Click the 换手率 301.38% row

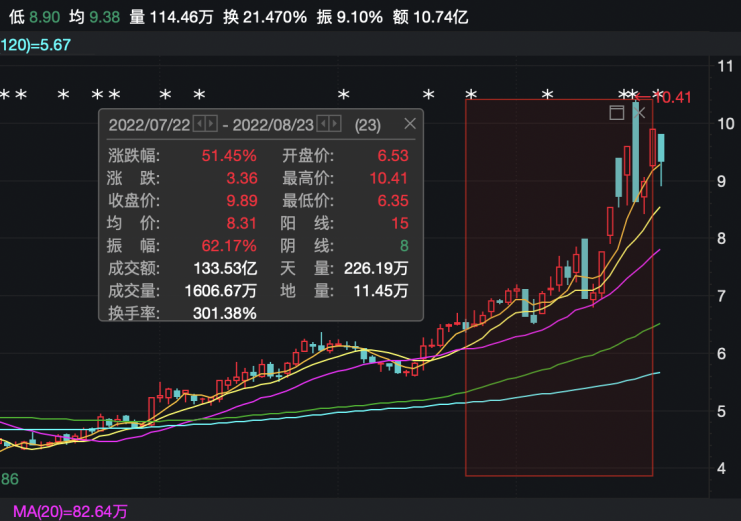[x=182, y=312]
